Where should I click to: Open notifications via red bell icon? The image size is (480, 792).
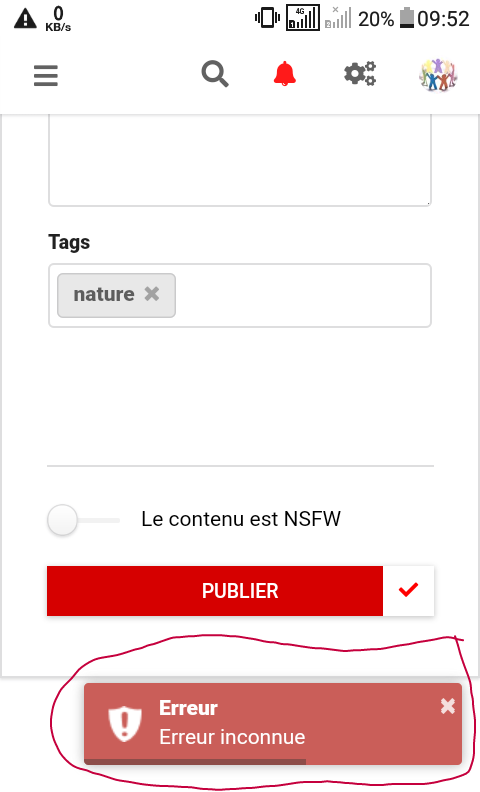pos(284,74)
